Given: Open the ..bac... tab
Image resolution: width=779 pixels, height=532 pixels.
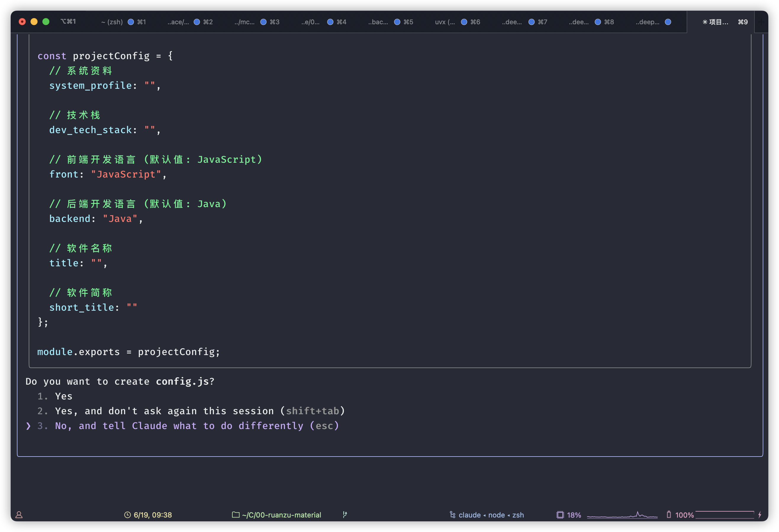Looking at the screenshot, I should (x=378, y=22).
